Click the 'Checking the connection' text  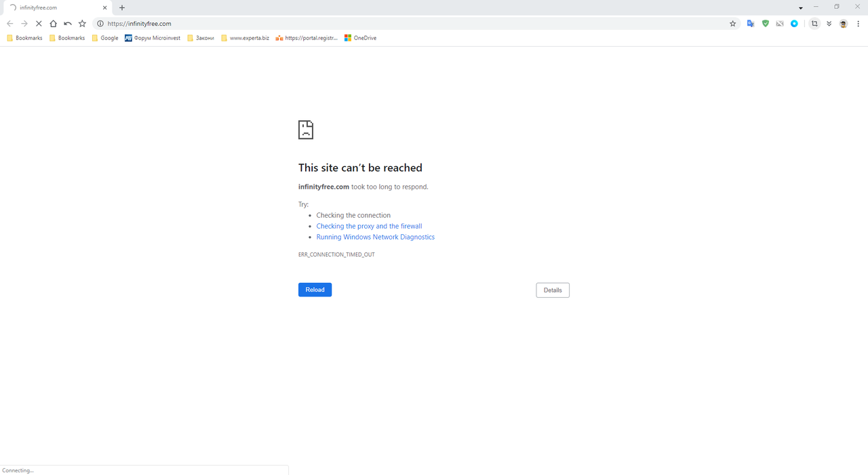[353, 215]
